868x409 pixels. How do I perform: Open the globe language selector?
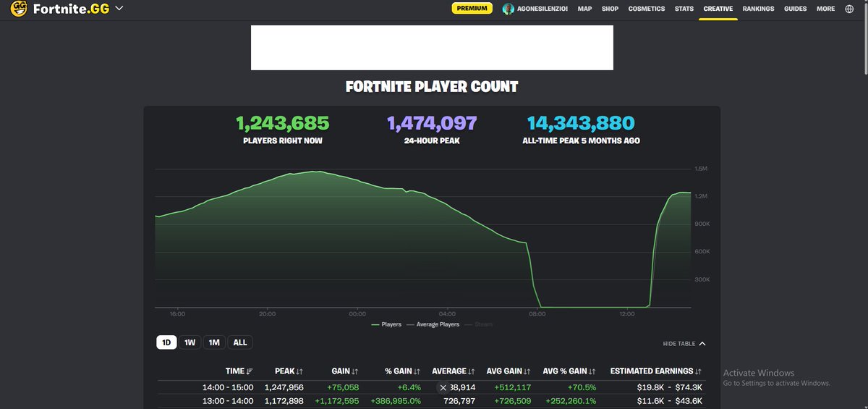pos(849,9)
